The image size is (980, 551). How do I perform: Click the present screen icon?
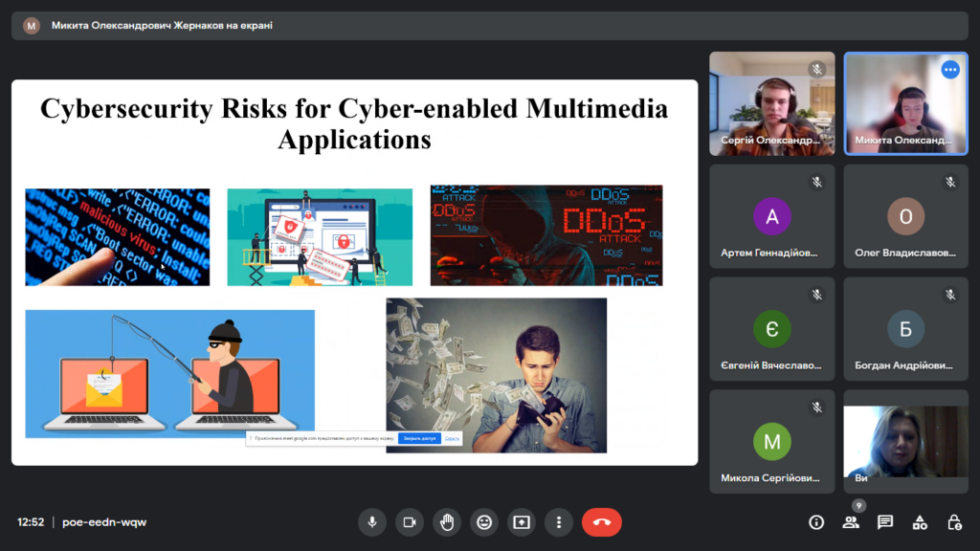tap(522, 522)
